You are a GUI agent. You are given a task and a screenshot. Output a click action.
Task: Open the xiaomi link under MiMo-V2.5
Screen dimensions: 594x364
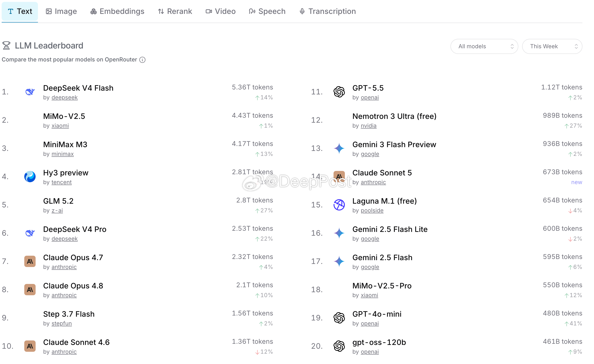click(x=60, y=126)
